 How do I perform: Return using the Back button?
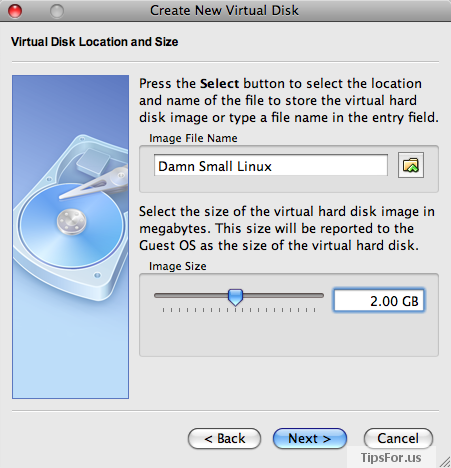224,438
